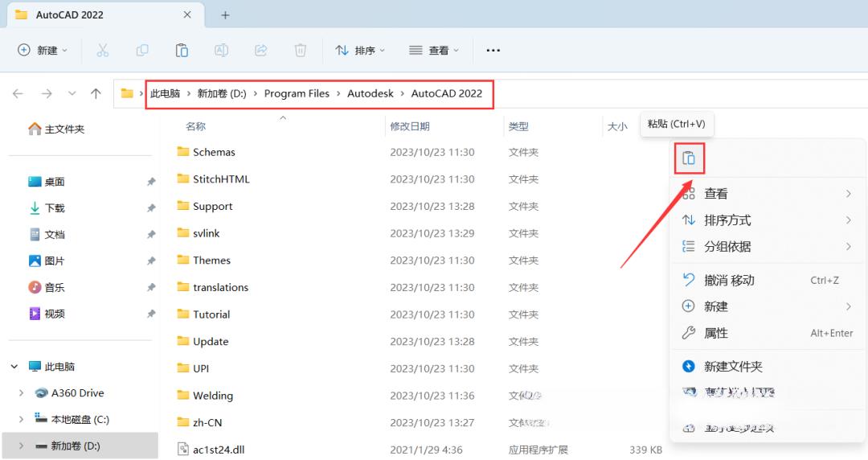Select the StitchHTML folder

click(213, 179)
